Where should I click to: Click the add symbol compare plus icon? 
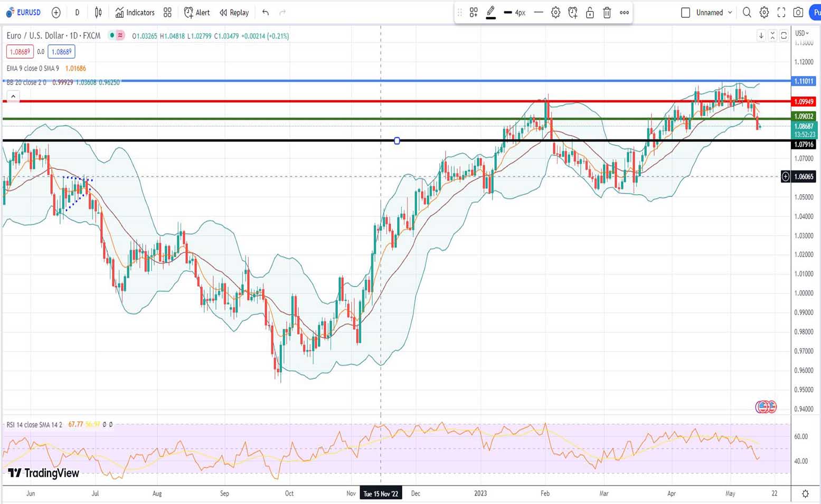[x=56, y=12]
